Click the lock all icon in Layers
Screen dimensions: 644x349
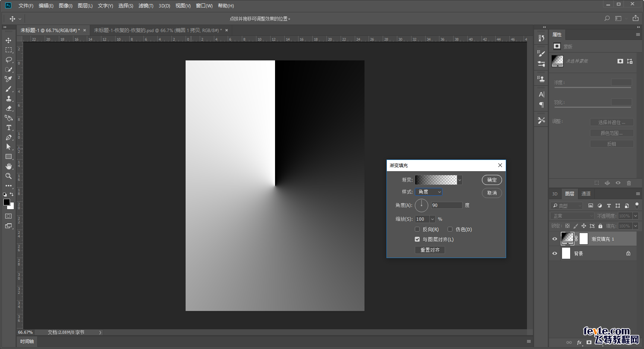coord(600,226)
